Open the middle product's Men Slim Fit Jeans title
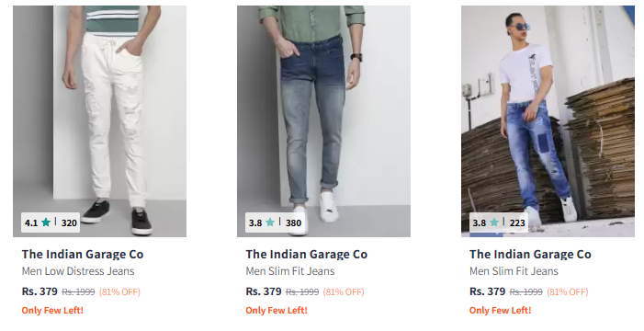 coord(290,271)
